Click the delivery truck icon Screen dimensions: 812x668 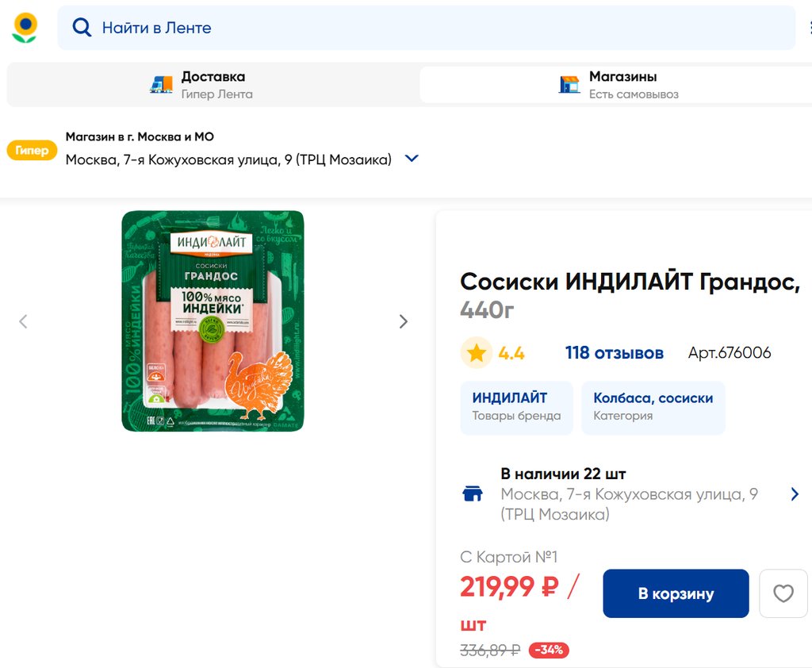[x=161, y=85]
